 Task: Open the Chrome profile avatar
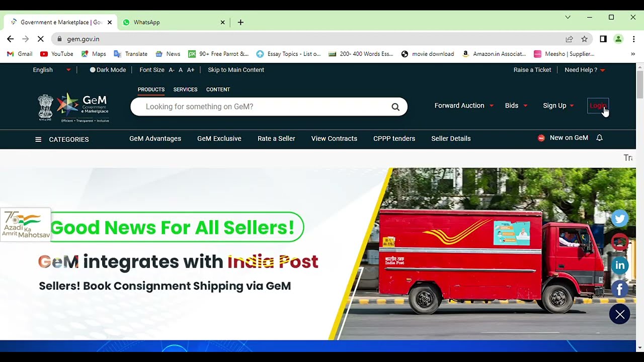tap(618, 39)
